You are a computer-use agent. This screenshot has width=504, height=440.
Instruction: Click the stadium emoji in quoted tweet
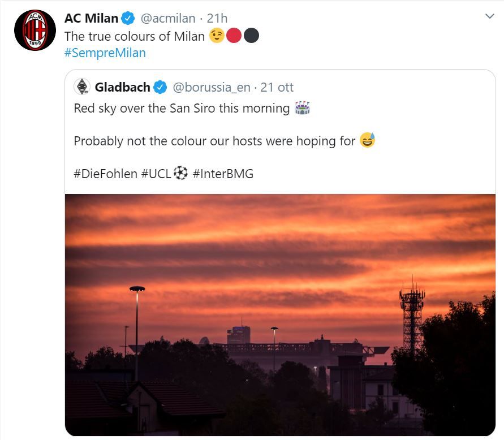click(x=302, y=108)
